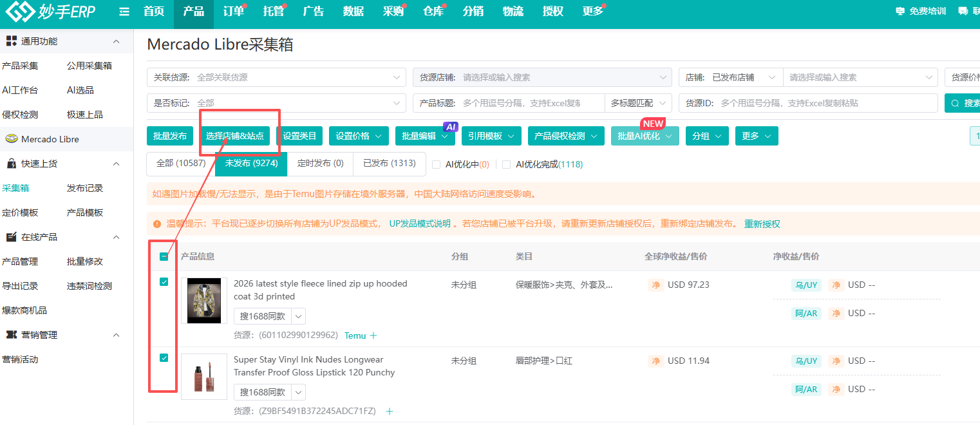Click the search magnifier button

click(962, 103)
